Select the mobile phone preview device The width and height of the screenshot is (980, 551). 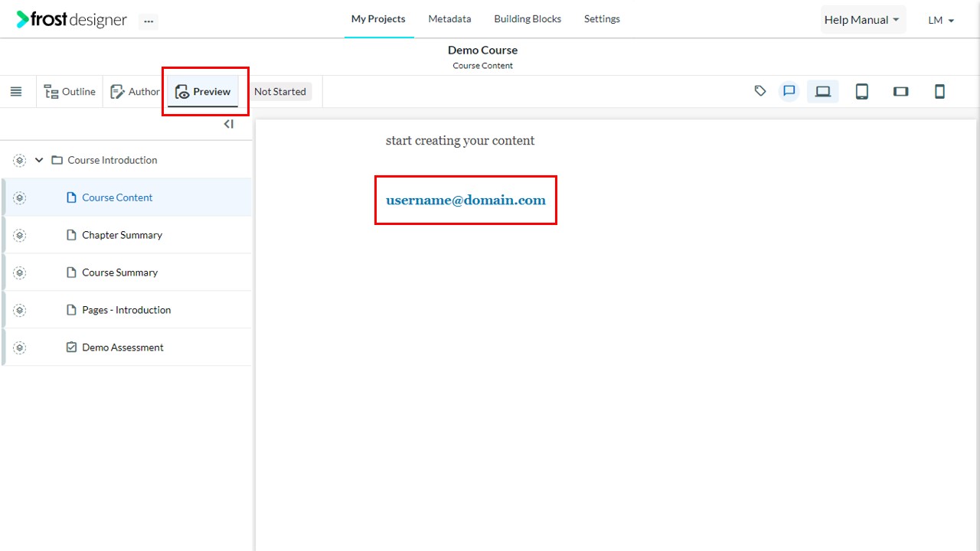point(939,92)
